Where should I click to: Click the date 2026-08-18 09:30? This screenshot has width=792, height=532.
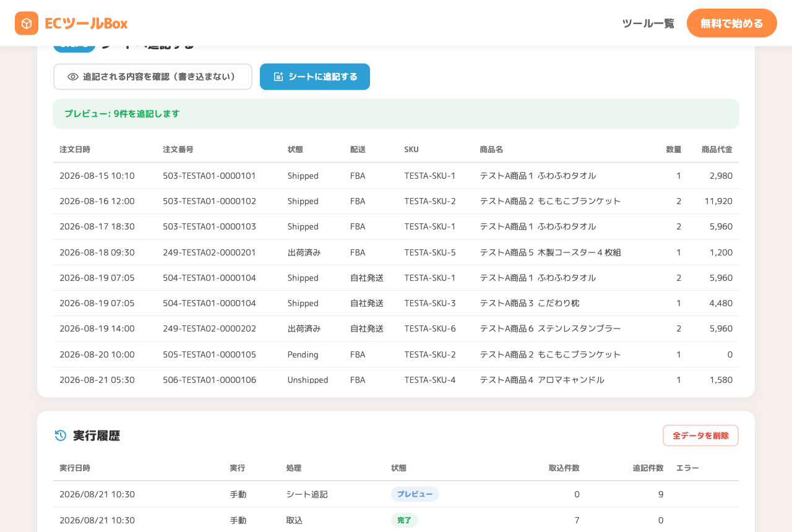click(97, 252)
